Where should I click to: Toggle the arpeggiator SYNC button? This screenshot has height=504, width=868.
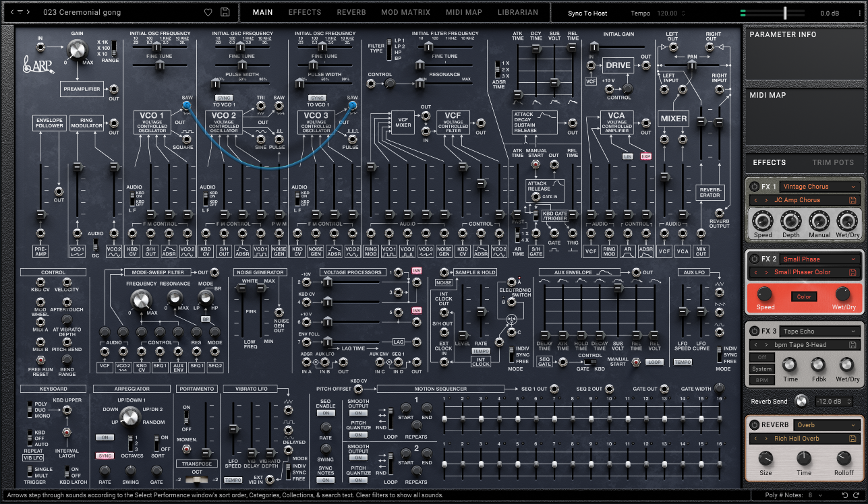tap(105, 455)
